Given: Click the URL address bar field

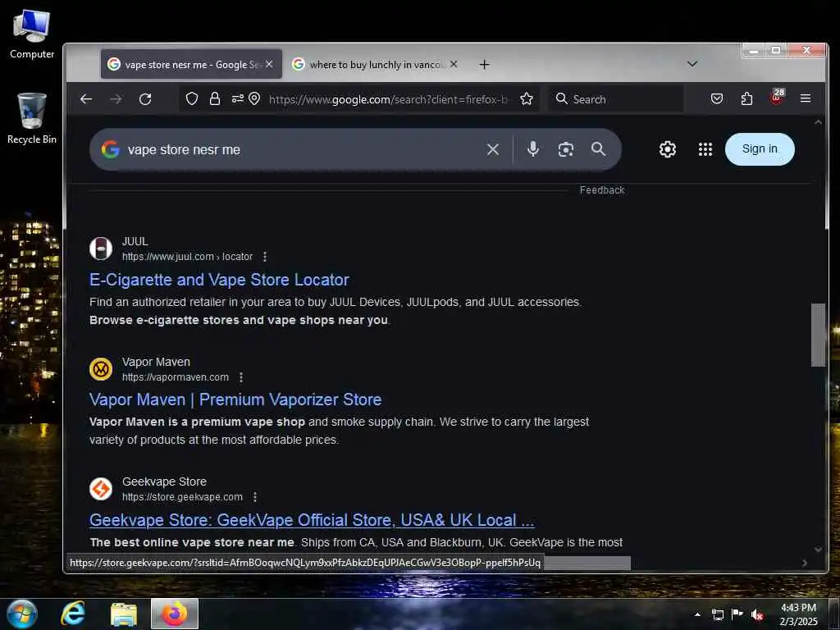Looking at the screenshot, I should pyautogui.click(x=389, y=99).
